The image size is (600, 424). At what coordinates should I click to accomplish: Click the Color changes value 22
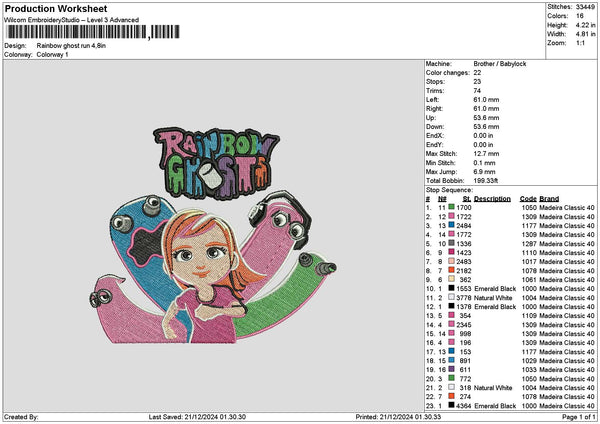477,73
